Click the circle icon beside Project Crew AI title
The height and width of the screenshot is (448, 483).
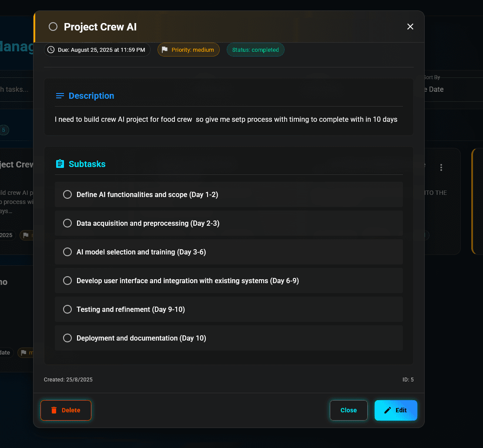(53, 27)
